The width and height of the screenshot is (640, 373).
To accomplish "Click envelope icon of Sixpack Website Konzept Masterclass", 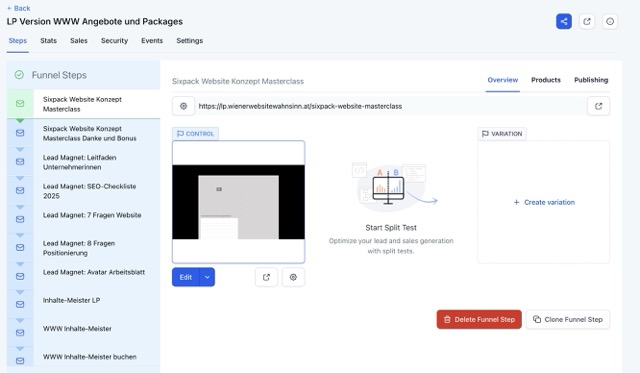I will (x=20, y=104).
